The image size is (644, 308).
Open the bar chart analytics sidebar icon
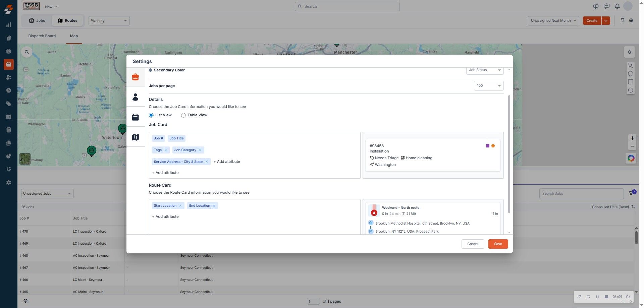(x=9, y=24)
